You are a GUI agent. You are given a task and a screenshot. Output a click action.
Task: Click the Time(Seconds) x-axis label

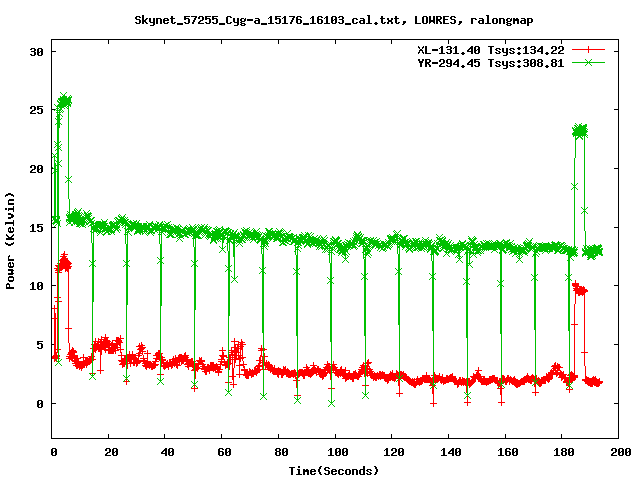pyautogui.click(x=334, y=471)
